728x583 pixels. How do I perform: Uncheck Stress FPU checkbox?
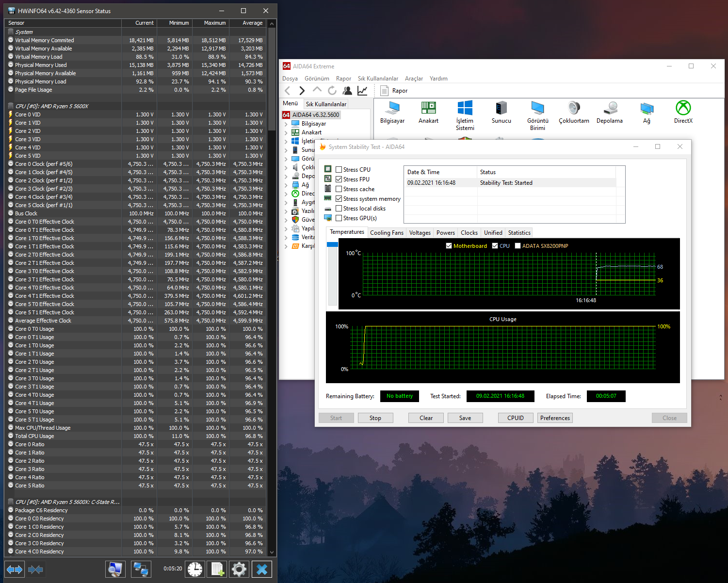[x=339, y=179]
